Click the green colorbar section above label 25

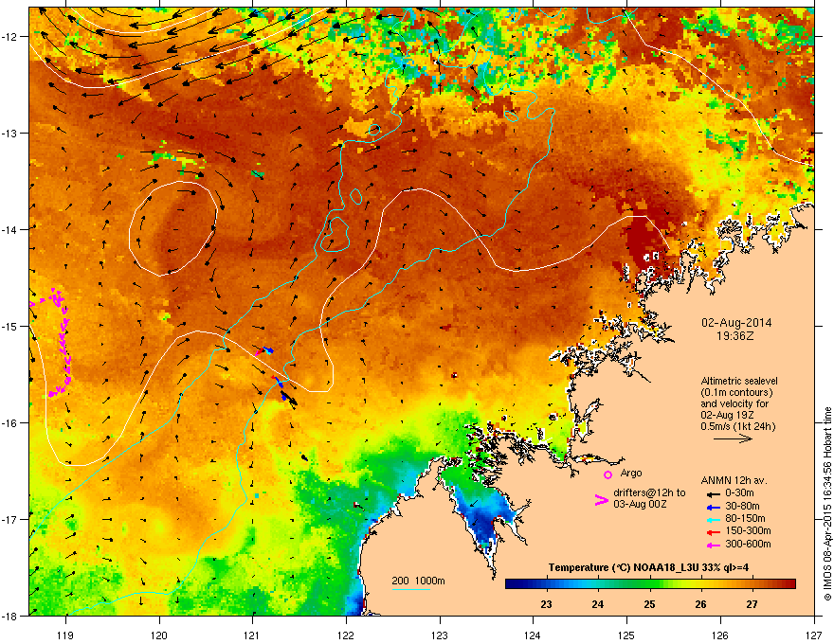tap(649, 584)
